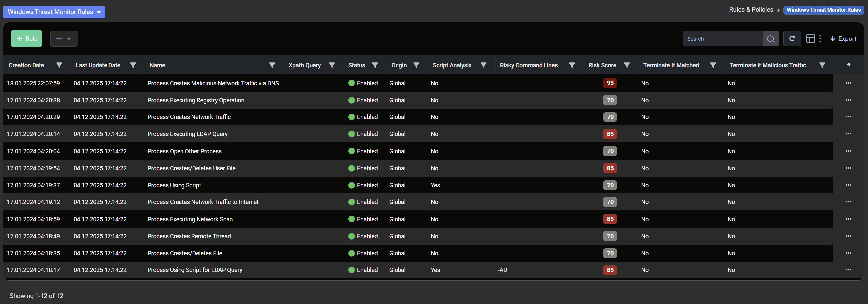The image size is (868, 304).
Task: Open row actions for Process Using Script
Action: (848, 185)
